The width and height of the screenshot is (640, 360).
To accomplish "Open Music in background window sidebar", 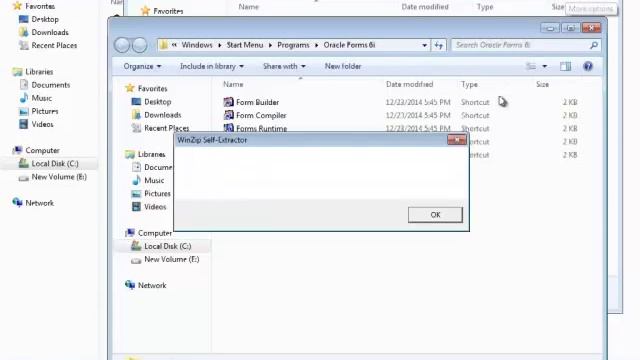I will [x=36, y=98].
